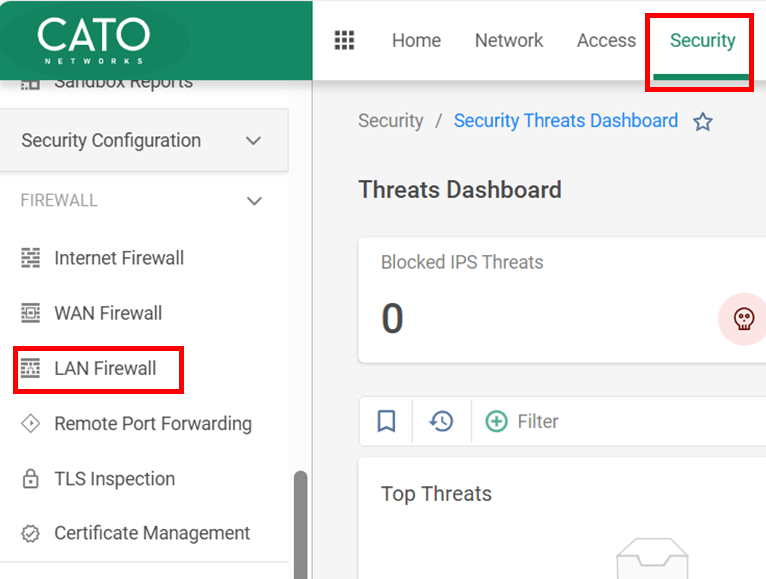This screenshot has height=579, width=766.
Task: Go to the Access tab
Action: tap(606, 40)
